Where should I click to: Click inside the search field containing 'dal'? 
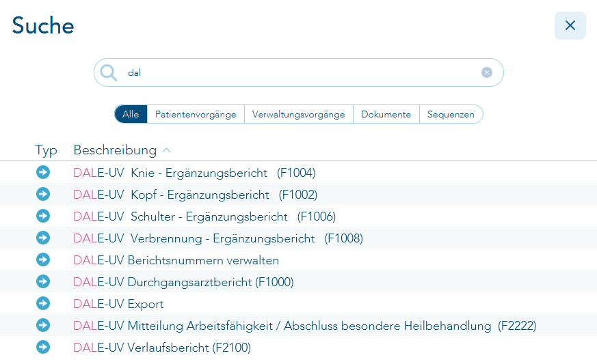click(x=299, y=72)
